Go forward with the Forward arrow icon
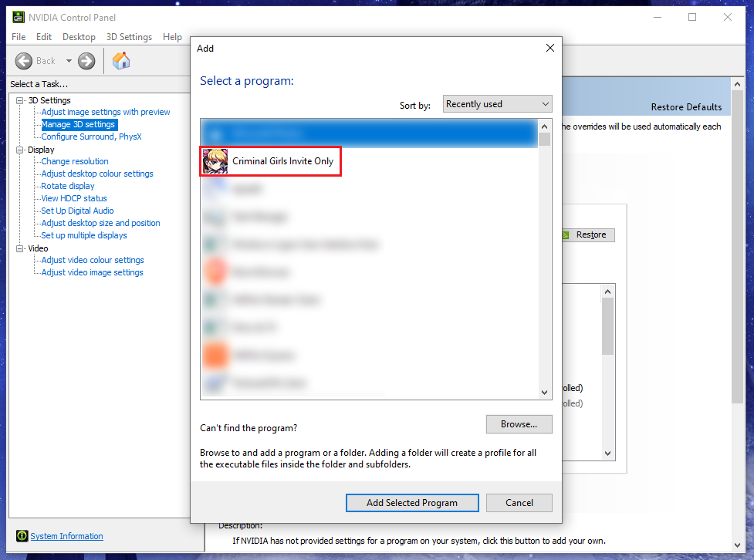Viewport: 754px width, 560px height. tap(86, 61)
